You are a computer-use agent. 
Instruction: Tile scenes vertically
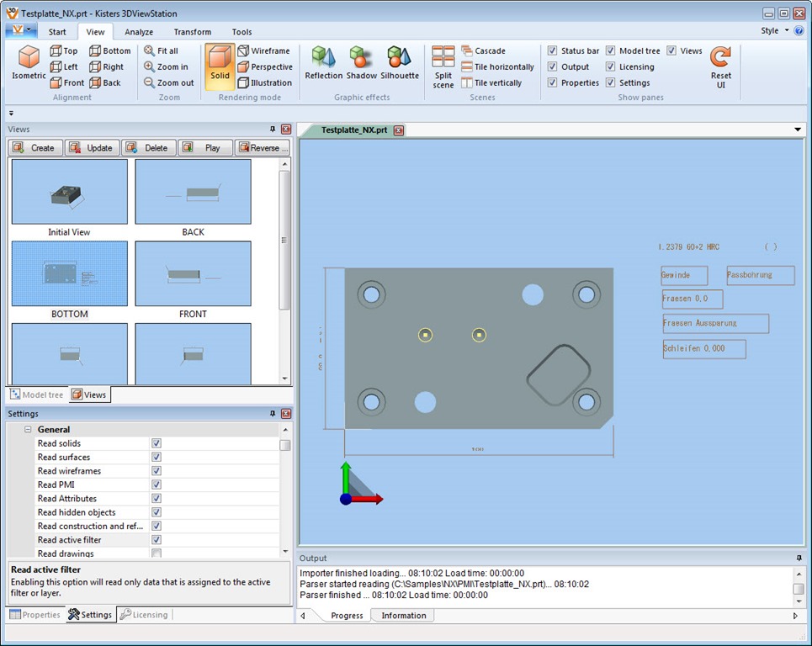point(491,82)
